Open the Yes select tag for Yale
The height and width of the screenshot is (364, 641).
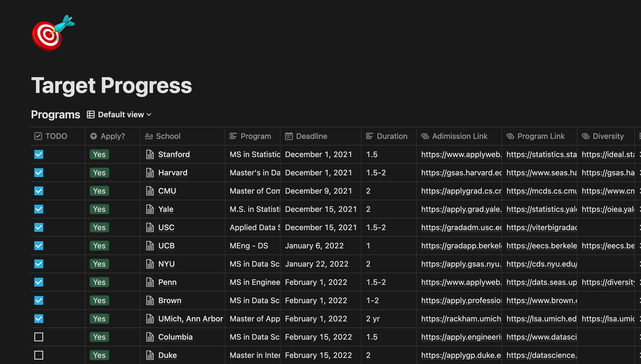coord(99,209)
